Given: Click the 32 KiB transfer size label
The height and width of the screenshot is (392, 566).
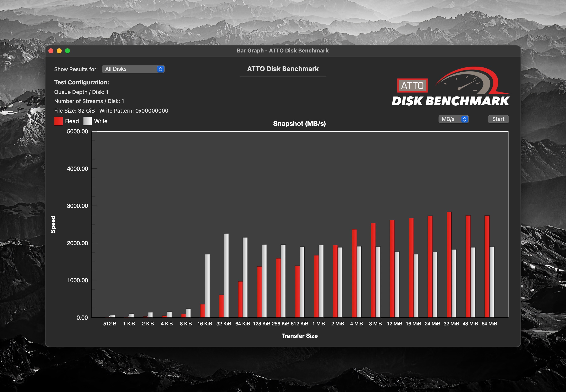Looking at the screenshot, I should (x=224, y=324).
